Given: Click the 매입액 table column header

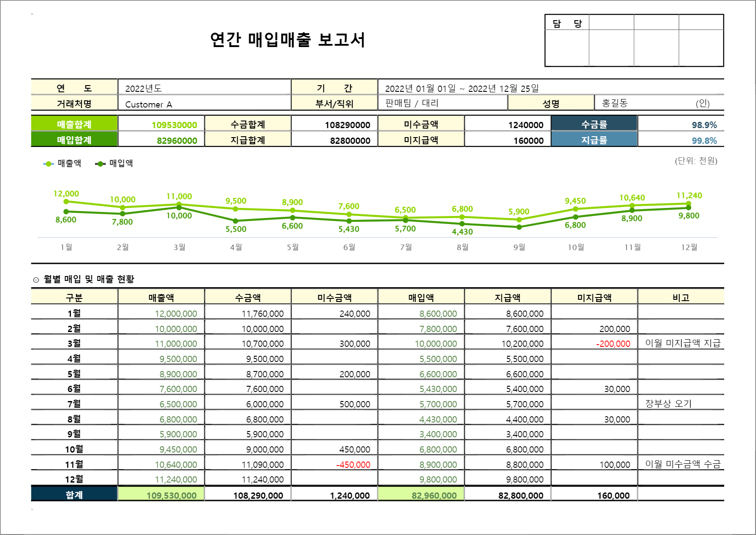Looking at the screenshot, I should [x=421, y=297].
